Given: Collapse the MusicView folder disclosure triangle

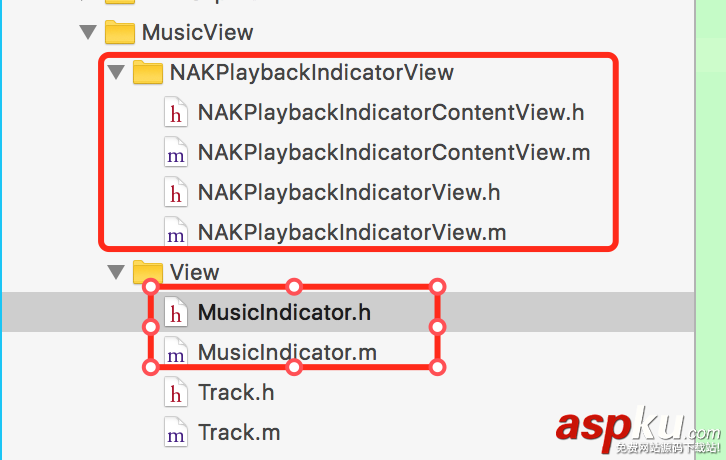Looking at the screenshot, I should 91,33.
